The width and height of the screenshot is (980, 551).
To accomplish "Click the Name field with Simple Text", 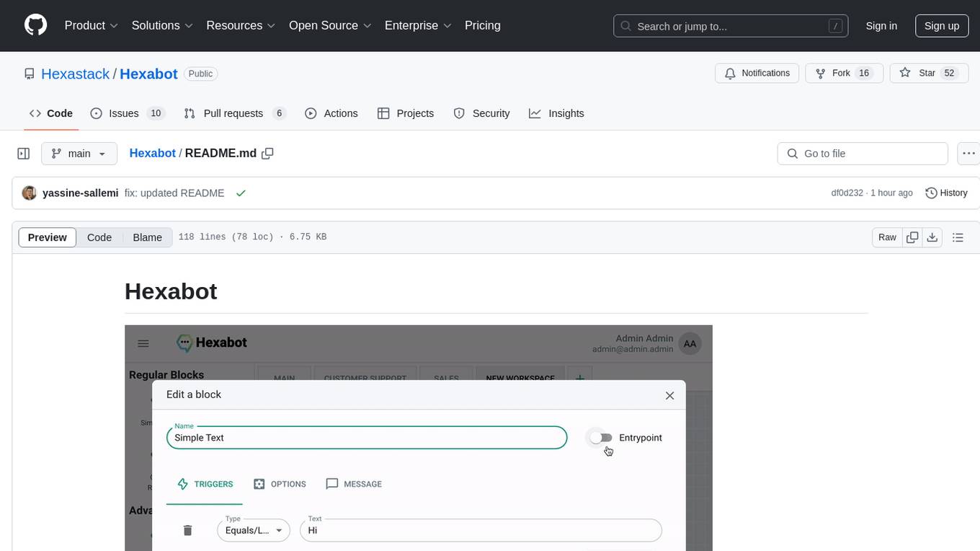I will click(x=367, y=437).
